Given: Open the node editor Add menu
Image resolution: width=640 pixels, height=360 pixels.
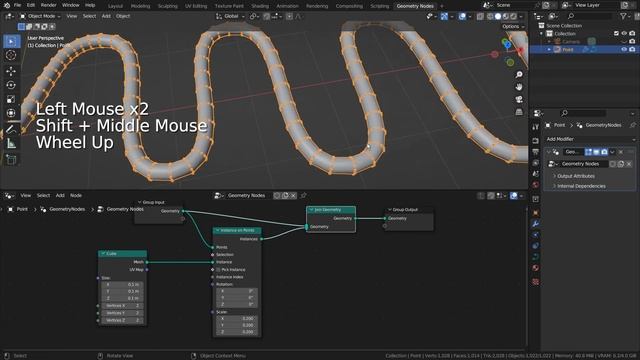Looking at the screenshot, I should click(60, 196).
